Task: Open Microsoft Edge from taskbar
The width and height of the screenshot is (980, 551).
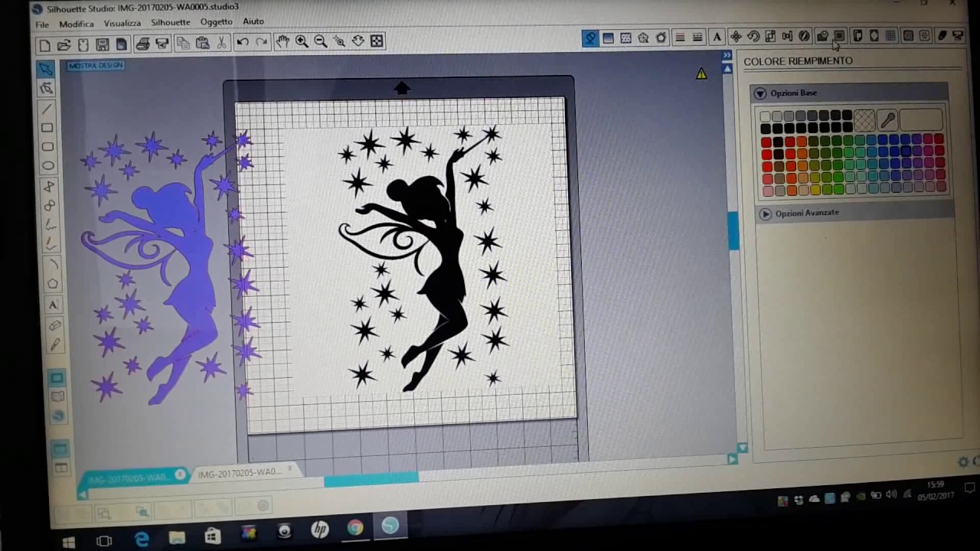Action: point(142,540)
